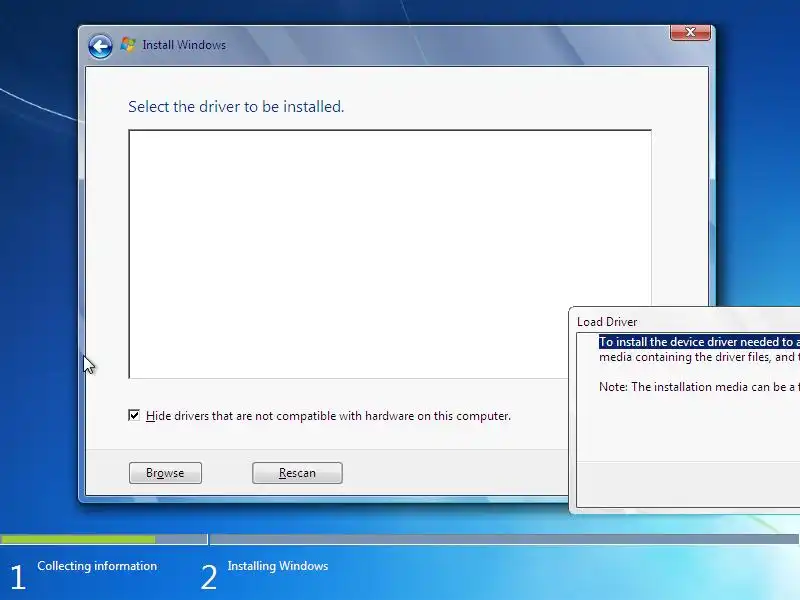Click the Load Driver dialog title
800x600 pixels.
[607, 322]
